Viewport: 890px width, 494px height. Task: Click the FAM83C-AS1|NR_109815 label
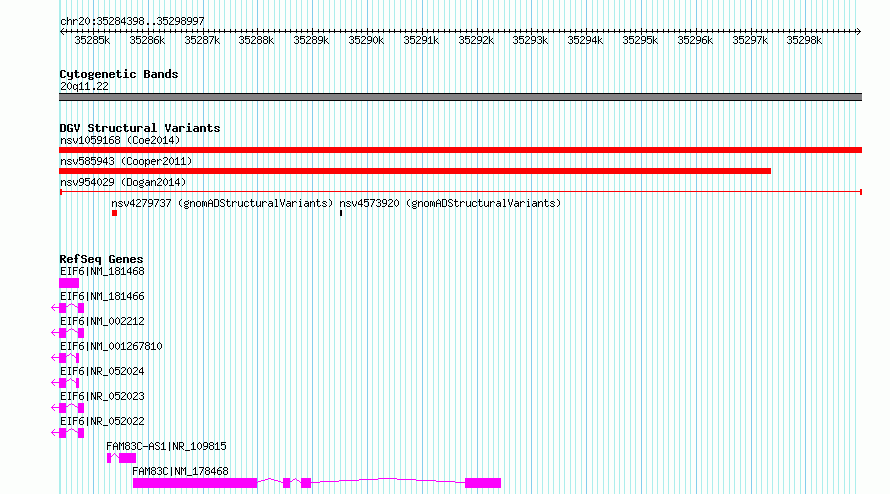point(166,446)
